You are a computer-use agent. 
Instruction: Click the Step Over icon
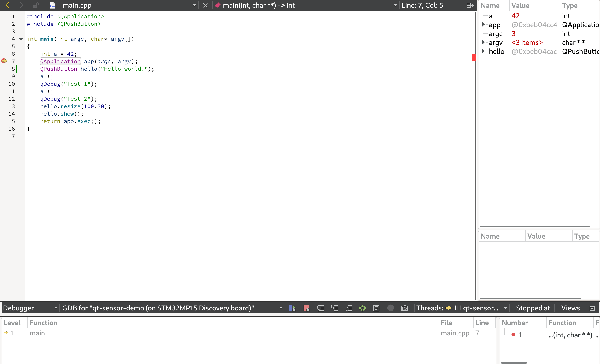pyautogui.click(x=320, y=308)
